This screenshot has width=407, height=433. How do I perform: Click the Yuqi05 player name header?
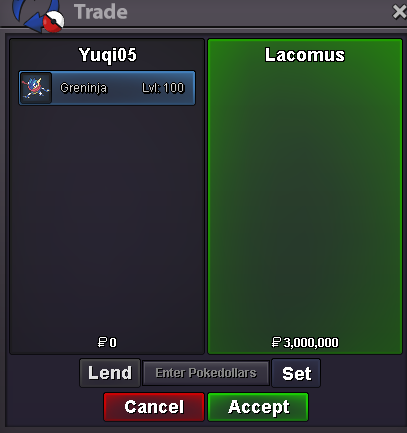pyautogui.click(x=108, y=55)
